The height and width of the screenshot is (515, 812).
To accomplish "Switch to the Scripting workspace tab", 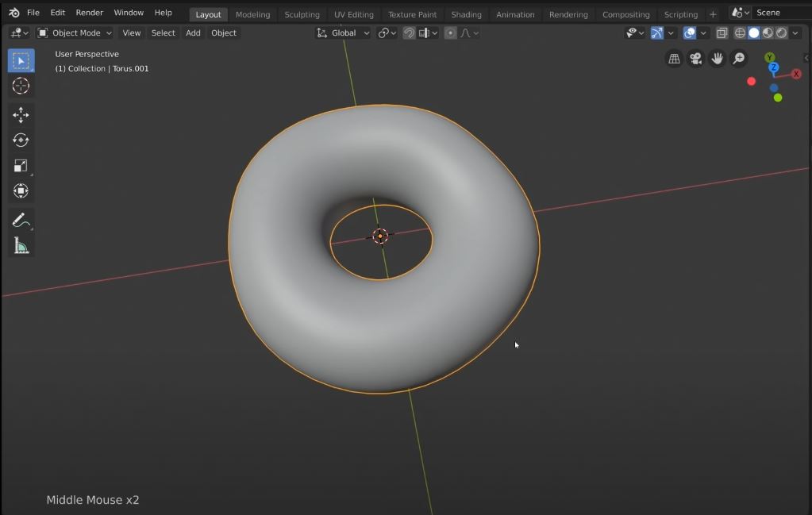I will [x=680, y=14].
